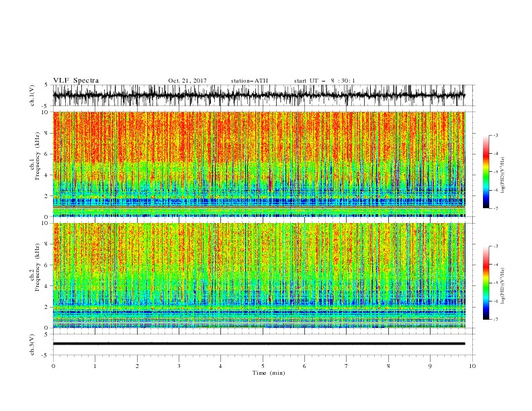532x411 pixels.
Task: Click the ch.2 frequency tick "4"
Action: (x=47, y=286)
